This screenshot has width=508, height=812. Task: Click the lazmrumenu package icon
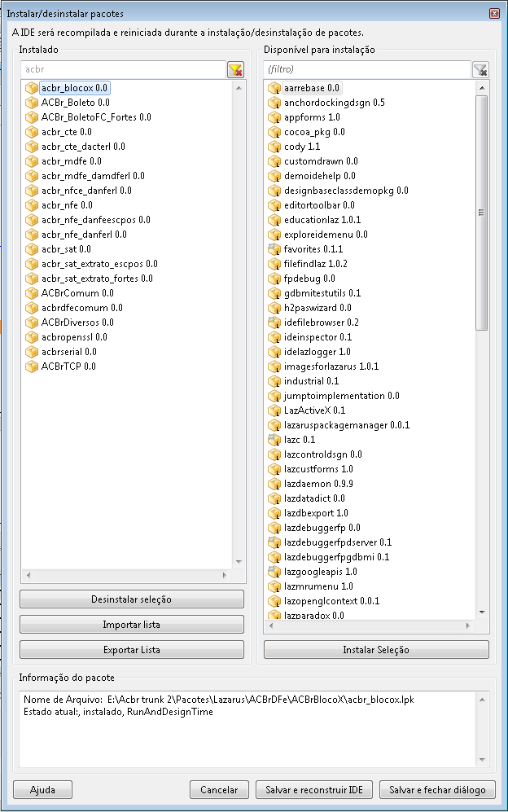click(x=274, y=586)
